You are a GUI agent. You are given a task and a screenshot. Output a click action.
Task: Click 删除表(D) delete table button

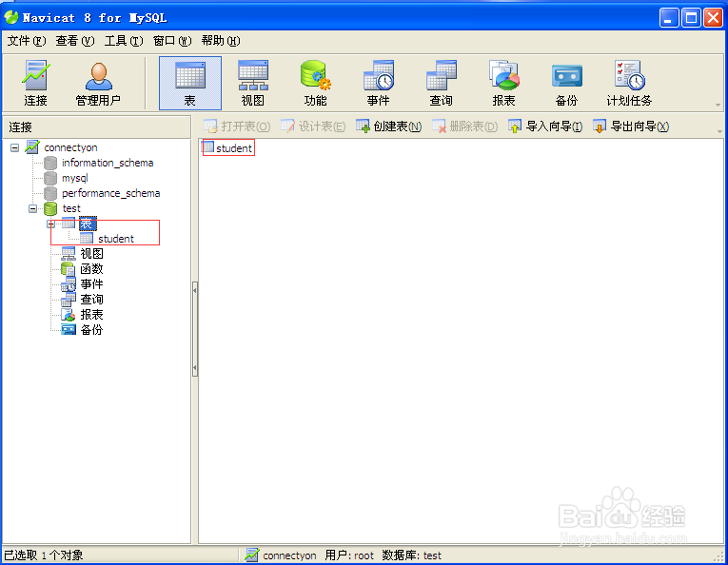tap(464, 127)
